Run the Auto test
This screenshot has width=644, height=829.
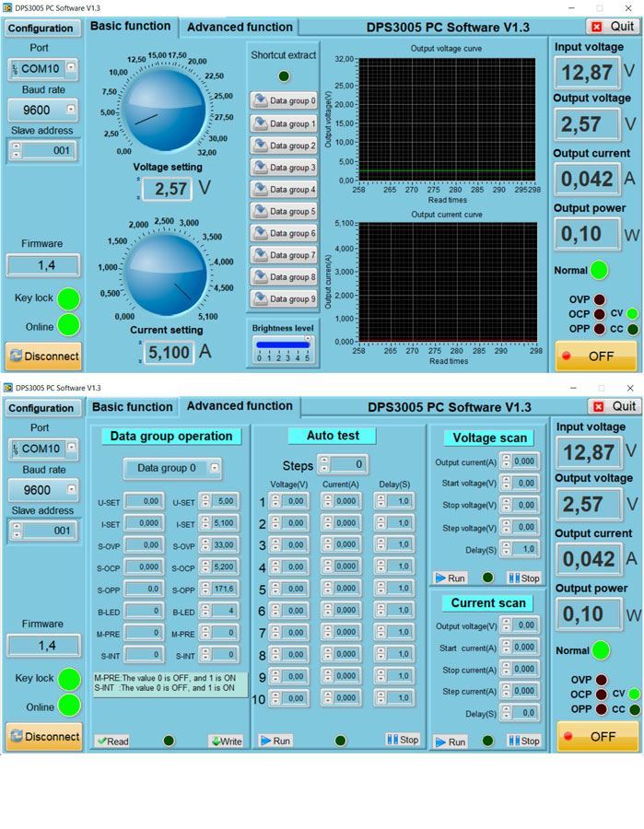click(x=275, y=741)
